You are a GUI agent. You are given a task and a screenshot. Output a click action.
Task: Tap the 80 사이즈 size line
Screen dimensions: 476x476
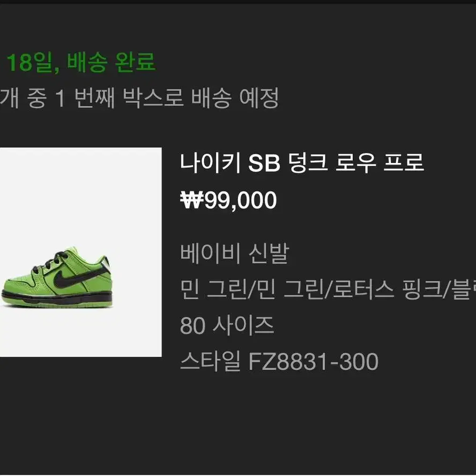227,325
